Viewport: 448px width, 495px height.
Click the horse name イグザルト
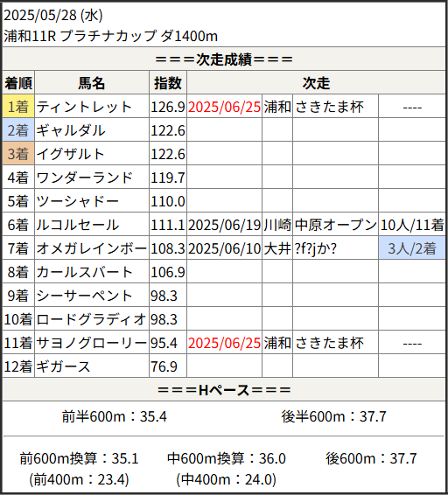(x=70, y=154)
